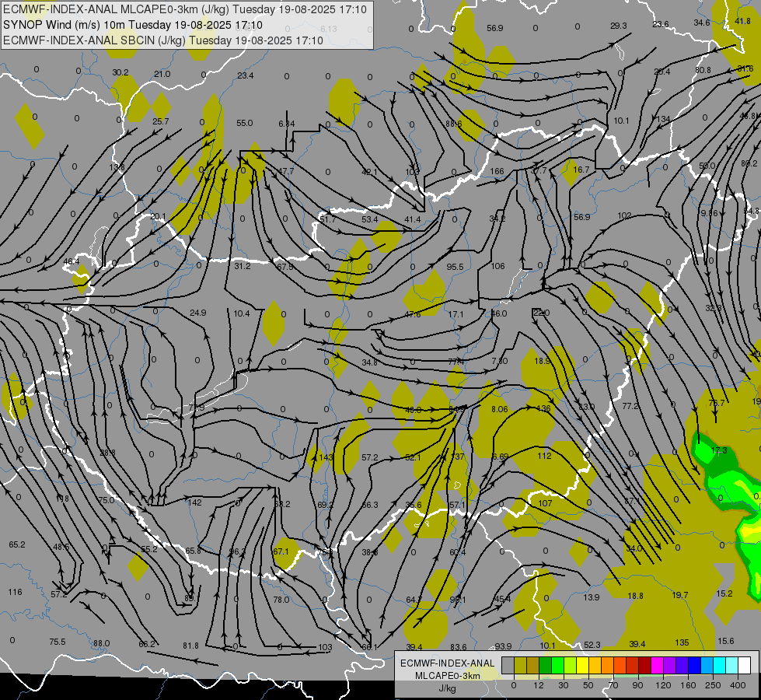Select the dark green legend swatch

coord(546,665)
